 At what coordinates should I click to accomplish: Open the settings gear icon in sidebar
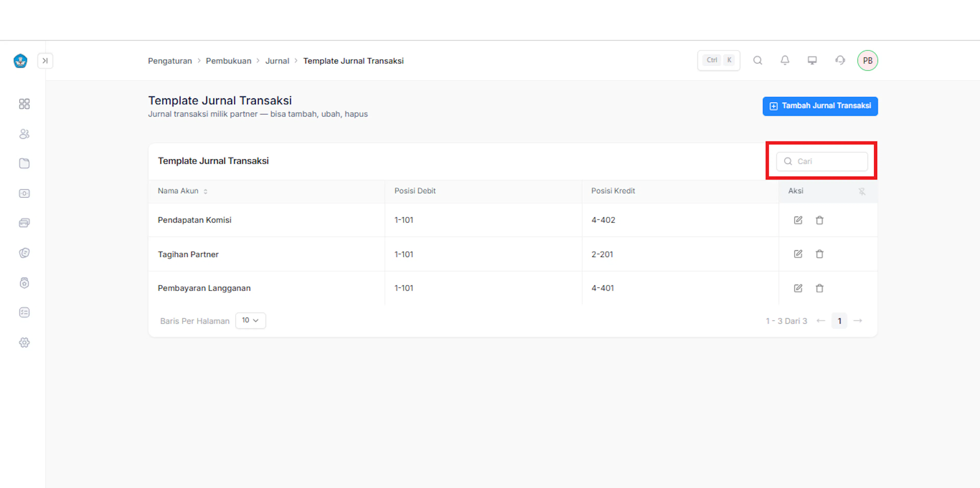point(24,342)
